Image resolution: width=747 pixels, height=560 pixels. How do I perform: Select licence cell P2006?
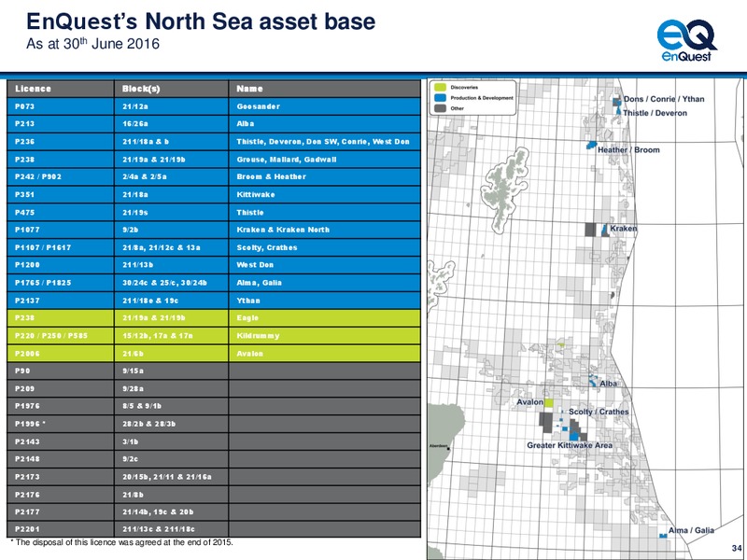coord(61,354)
